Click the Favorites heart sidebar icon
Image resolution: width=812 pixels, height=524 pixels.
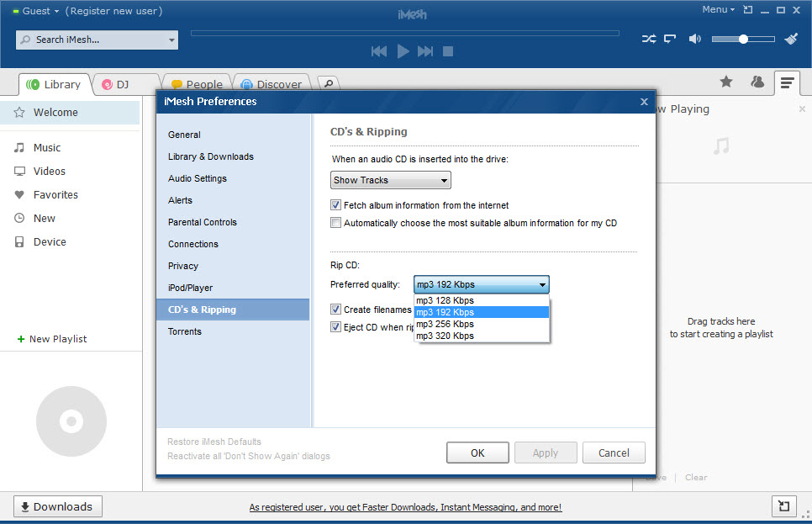19,195
